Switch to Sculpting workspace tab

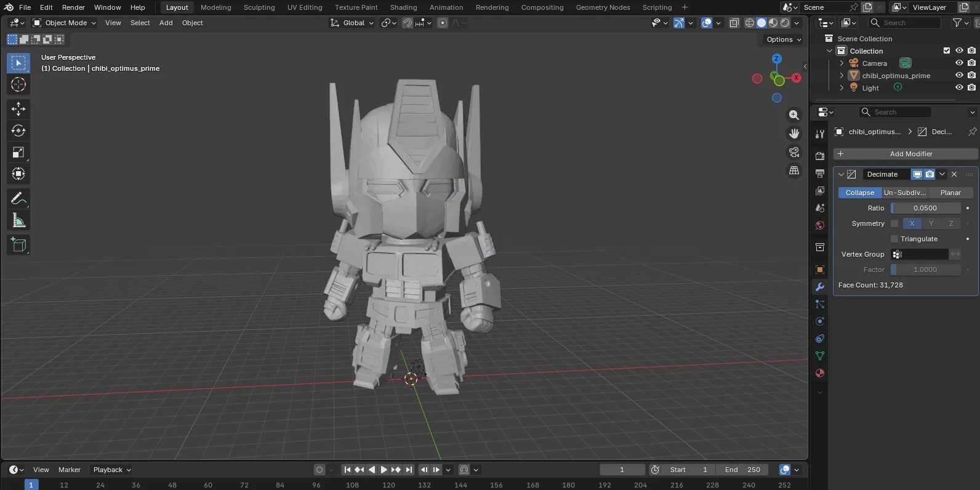pyautogui.click(x=259, y=7)
